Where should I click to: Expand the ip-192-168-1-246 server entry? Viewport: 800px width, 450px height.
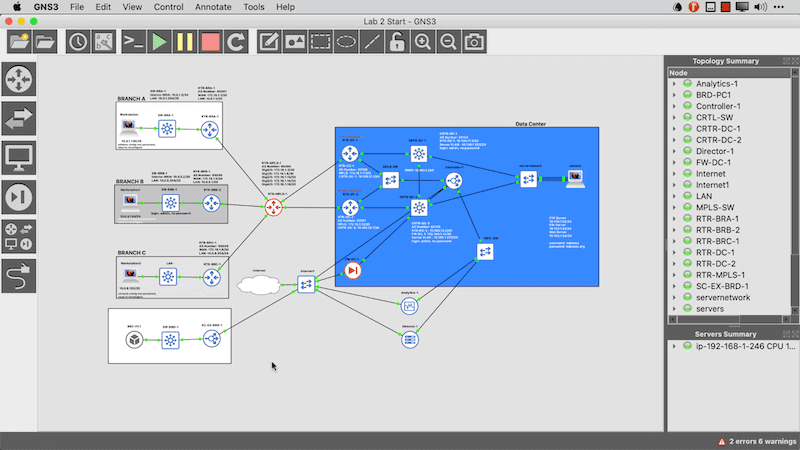pos(674,346)
